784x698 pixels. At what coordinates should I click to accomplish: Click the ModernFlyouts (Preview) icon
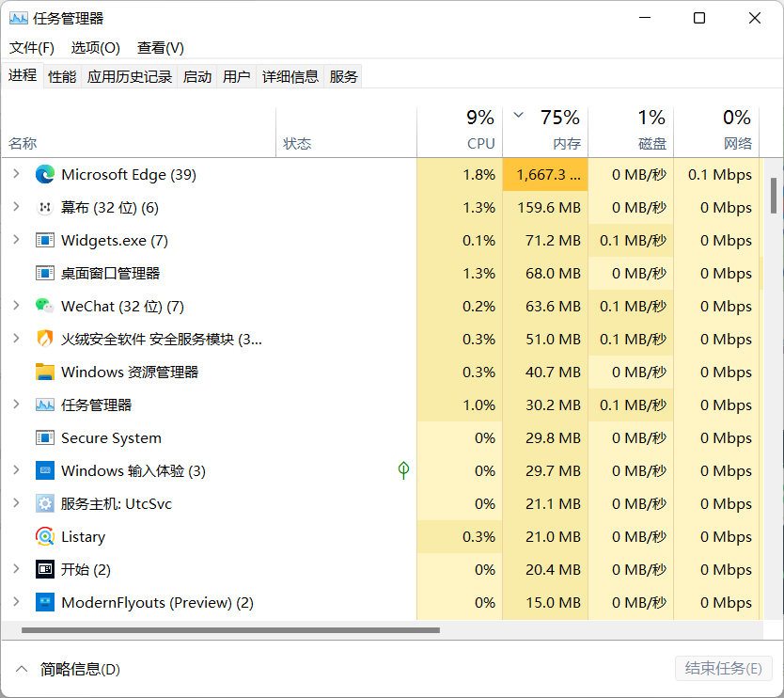tap(45, 602)
